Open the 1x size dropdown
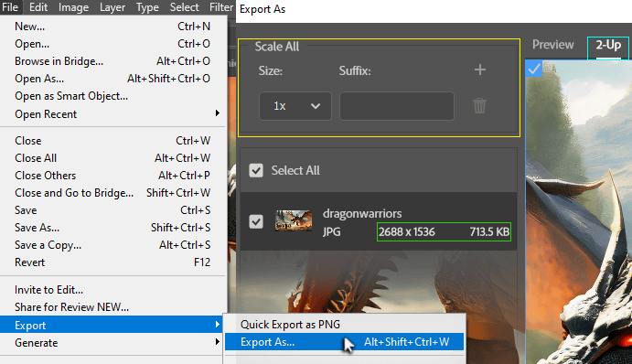Screen dimensions: 632x364 (295, 106)
